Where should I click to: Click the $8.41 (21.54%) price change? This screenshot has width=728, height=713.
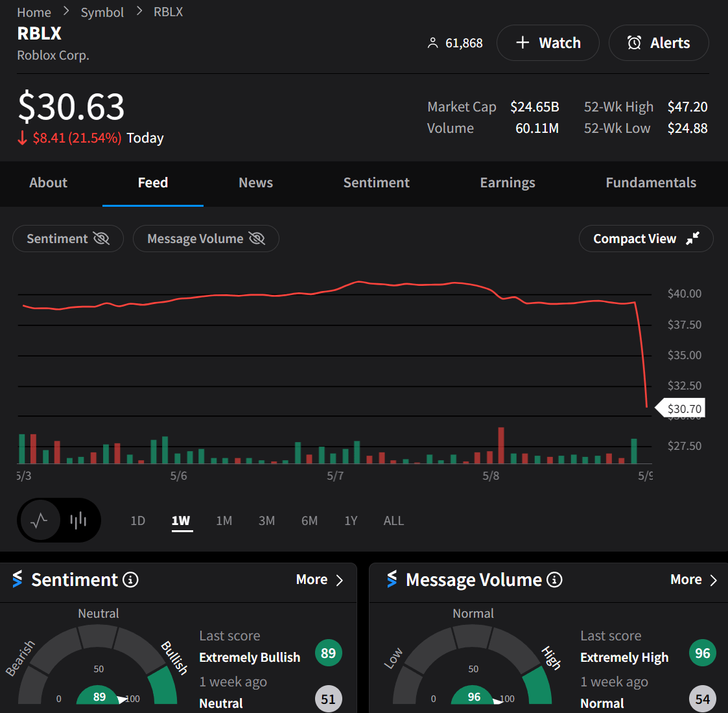(x=77, y=138)
